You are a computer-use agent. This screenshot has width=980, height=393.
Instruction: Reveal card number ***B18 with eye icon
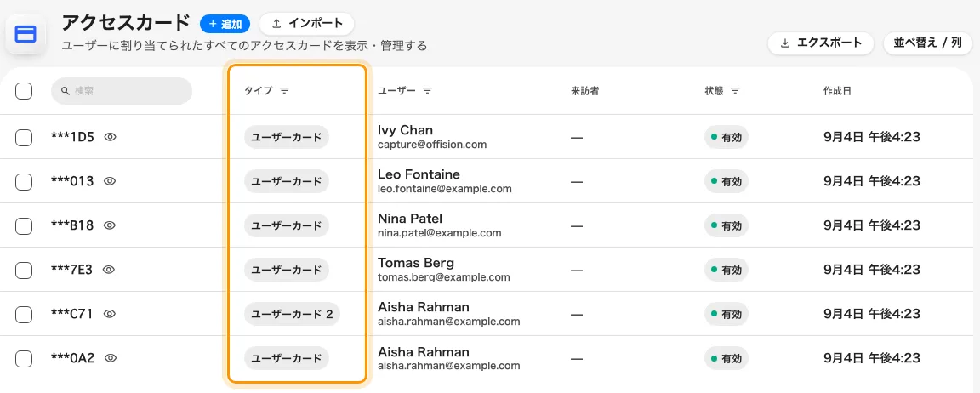click(110, 226)
